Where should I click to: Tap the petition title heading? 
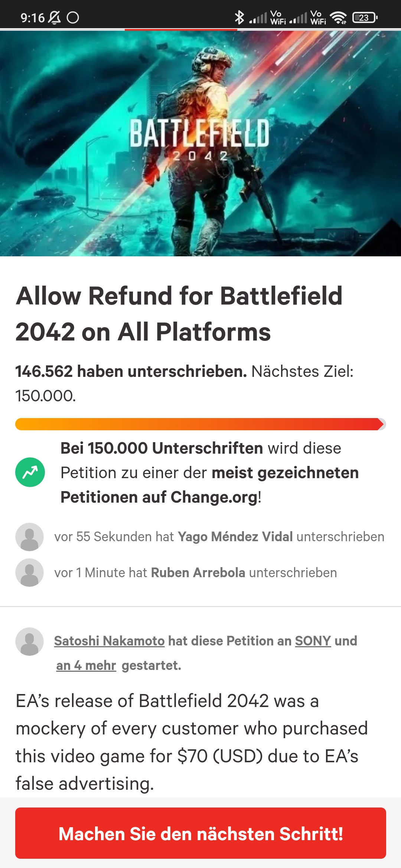click(179, 313)
